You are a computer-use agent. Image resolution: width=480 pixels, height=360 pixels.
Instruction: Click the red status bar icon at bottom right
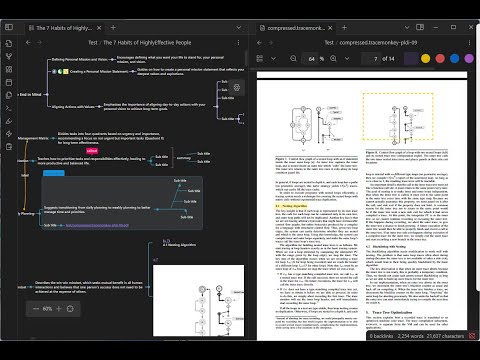pos(472,336)
